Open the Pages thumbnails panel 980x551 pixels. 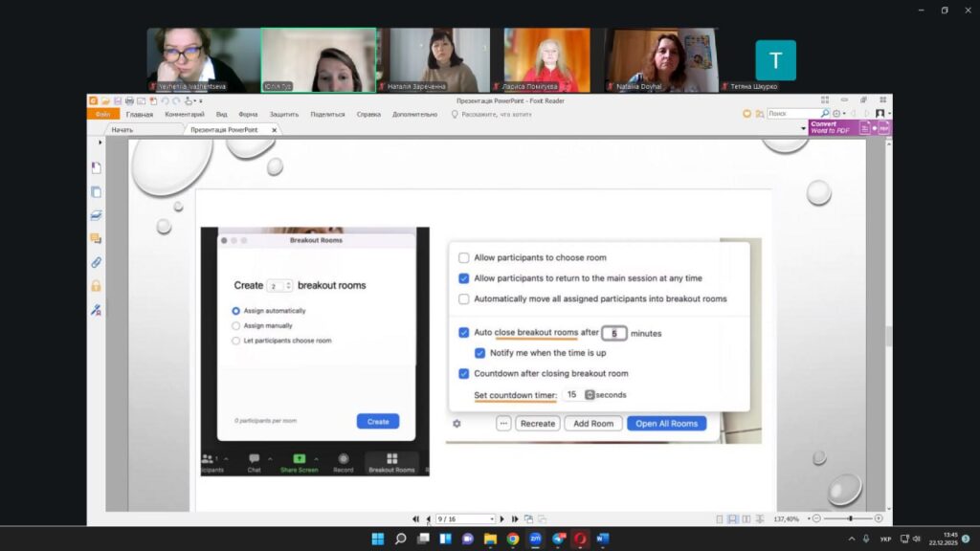coord(96,191)
